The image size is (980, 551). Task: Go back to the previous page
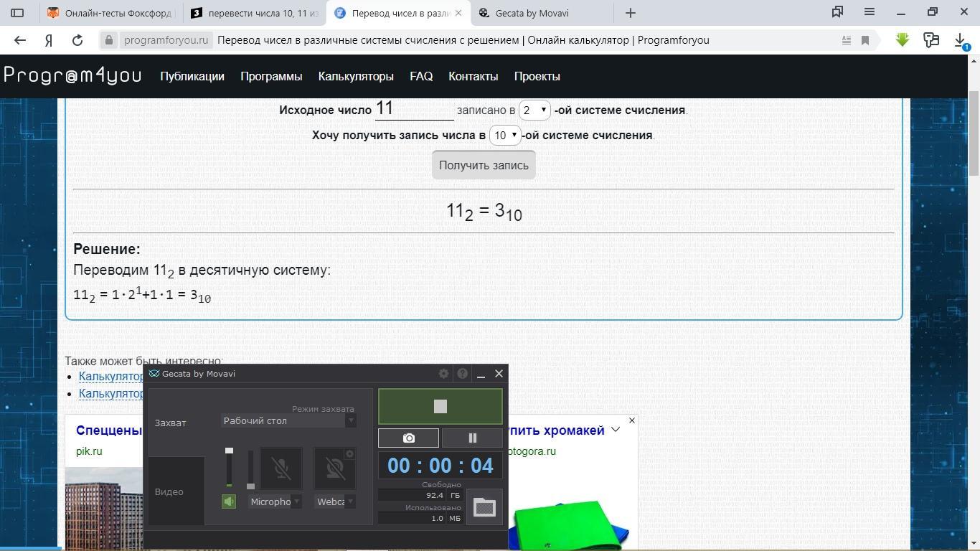pos(20,40)
